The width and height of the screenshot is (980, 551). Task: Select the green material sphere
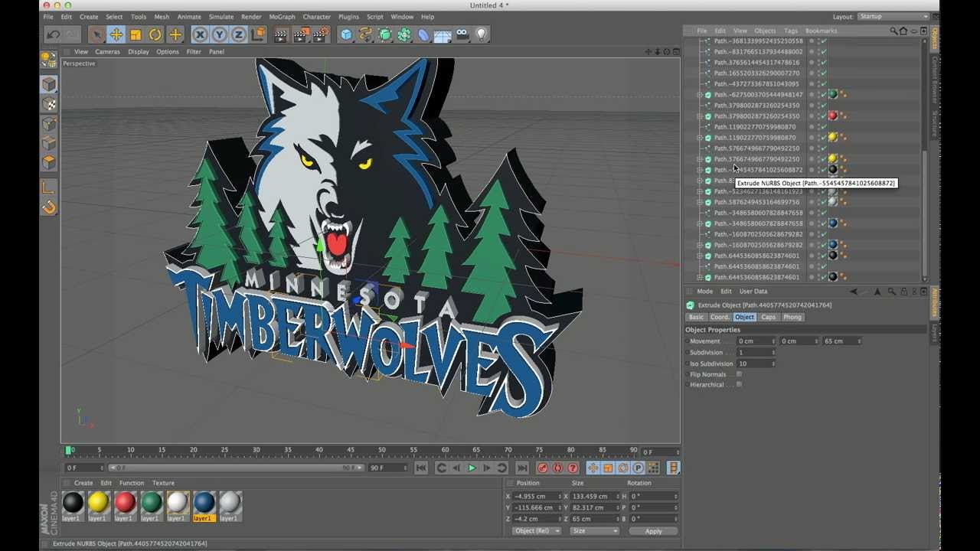(x=152, y=503)
